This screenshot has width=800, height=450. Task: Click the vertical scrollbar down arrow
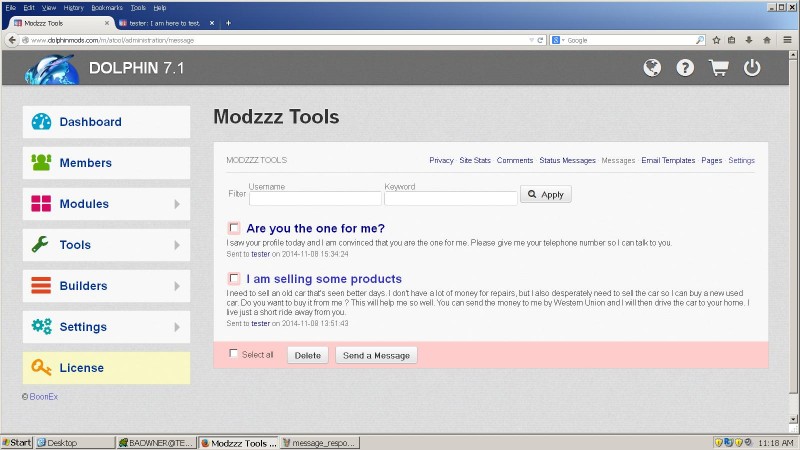coord(793,419)
